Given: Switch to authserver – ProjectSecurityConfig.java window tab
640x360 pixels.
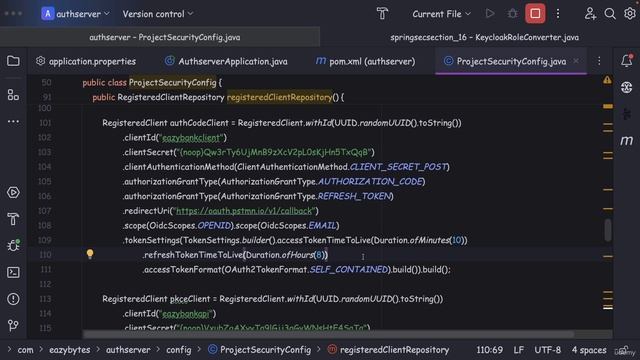Looking at the screenshot, I should click(164, 37).
